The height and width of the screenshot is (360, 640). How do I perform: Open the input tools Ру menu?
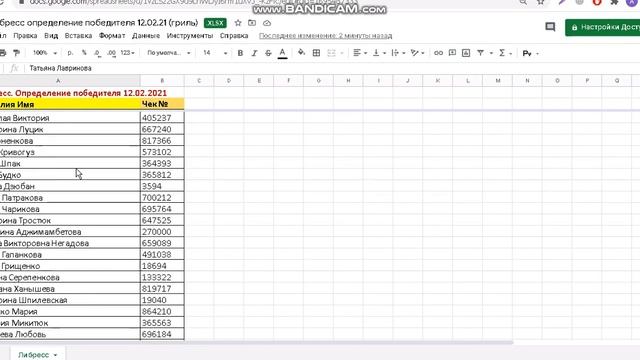coord(530,53)
